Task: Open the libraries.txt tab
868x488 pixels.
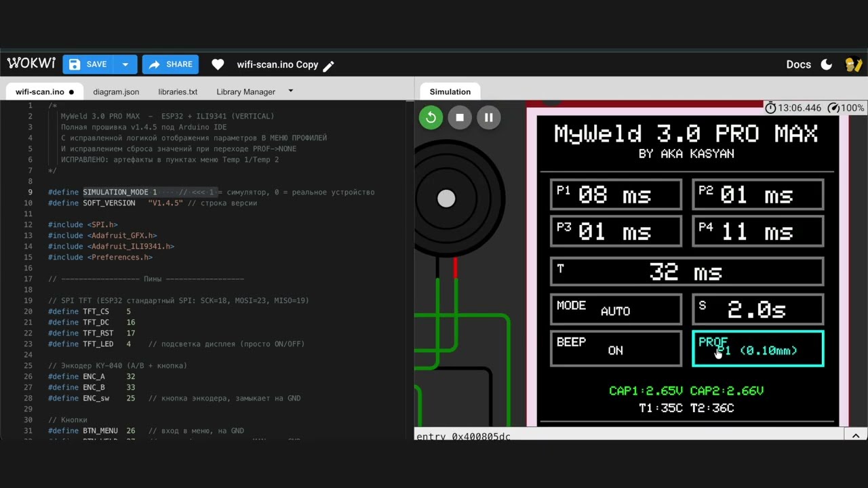Action: click(x=178, y=91)
